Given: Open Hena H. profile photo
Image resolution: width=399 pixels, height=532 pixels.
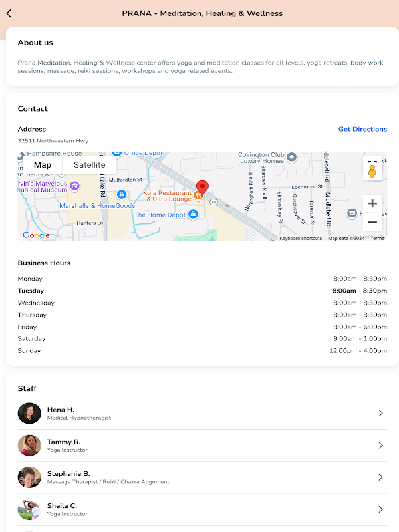Looking at the screenshot, I should [29, 413].
